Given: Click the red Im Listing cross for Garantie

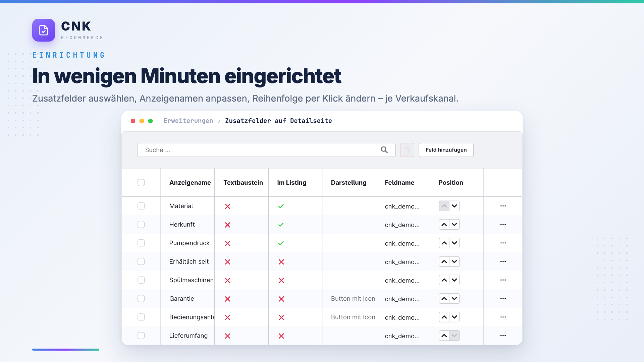Looking at the screenshot, I should (x=281, y=299).
